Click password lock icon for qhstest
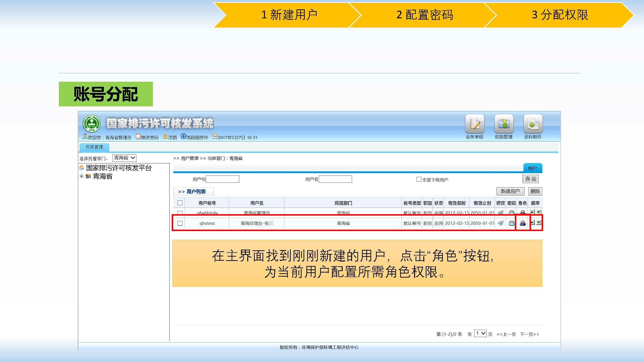 tap(511, 223)
